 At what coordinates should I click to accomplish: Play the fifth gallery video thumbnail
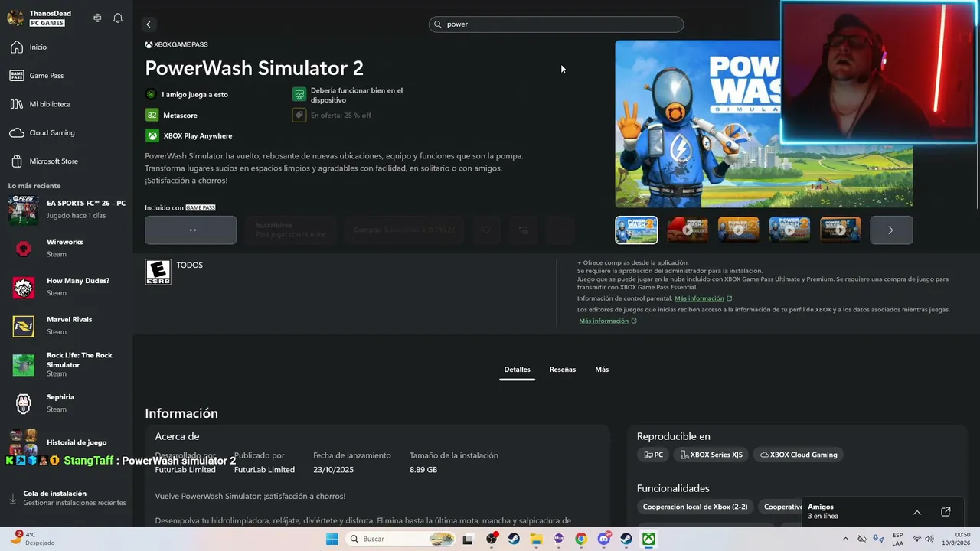(x=841, y=230)
